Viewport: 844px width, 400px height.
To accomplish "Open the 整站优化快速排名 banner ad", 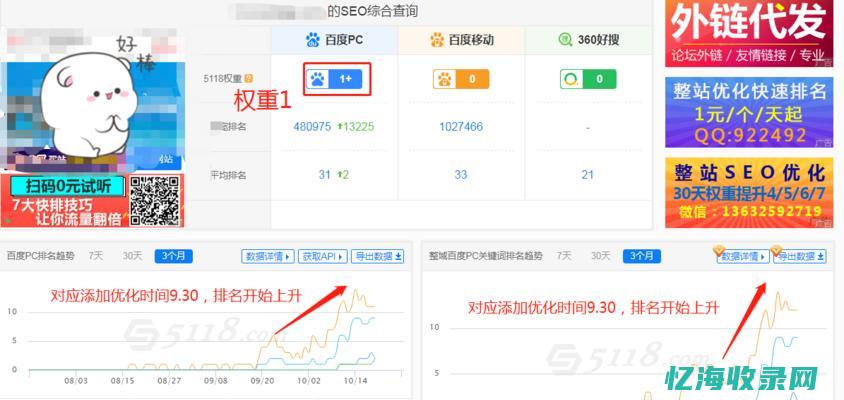I will 749,113.
